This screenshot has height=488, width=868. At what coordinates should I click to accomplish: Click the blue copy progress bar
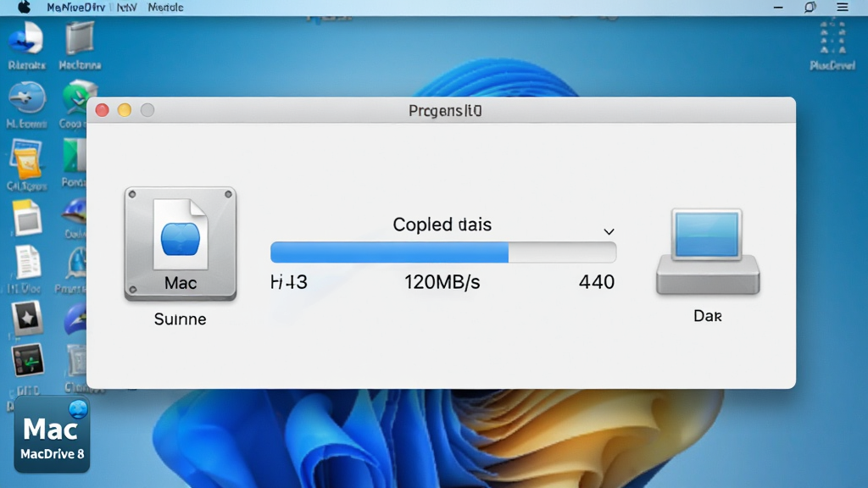(x=443, y=252)
